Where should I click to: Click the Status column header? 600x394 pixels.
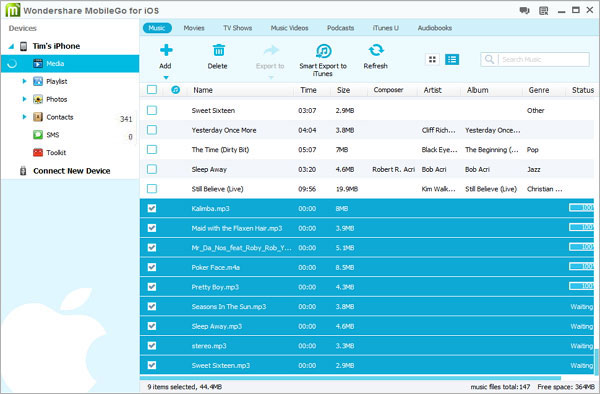pyautogui.click(x=583, y=90)
